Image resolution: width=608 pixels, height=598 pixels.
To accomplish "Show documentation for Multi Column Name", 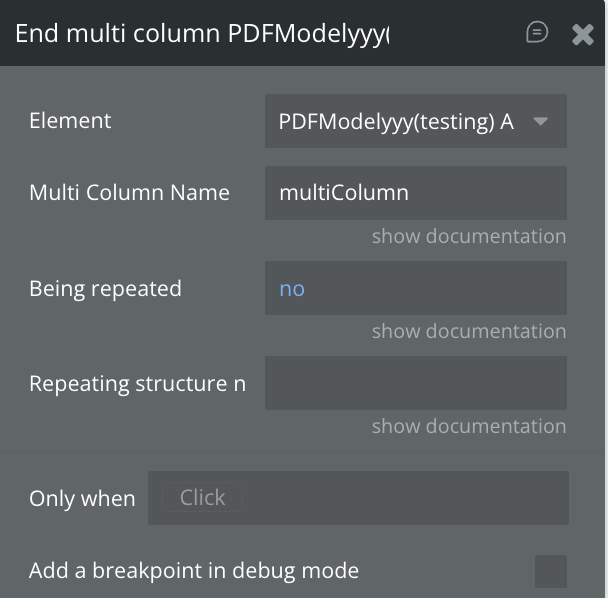I will click(x=468, y=236).
